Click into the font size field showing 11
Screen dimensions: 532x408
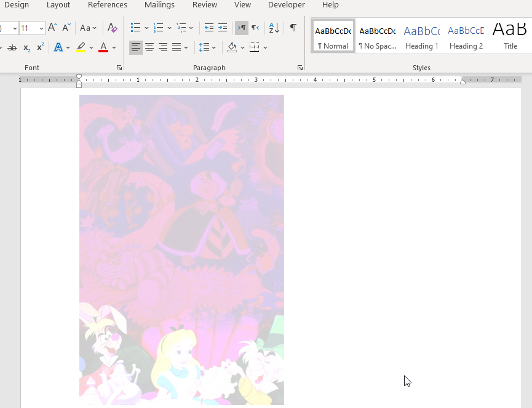(x=28, y=28)
